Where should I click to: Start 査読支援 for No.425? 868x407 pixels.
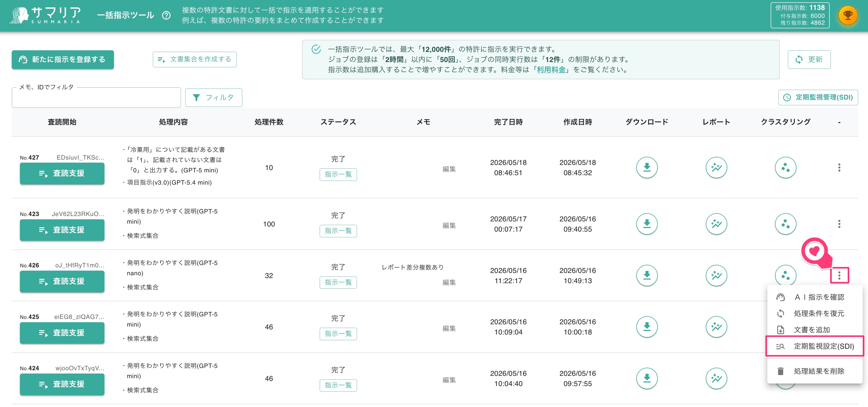(x=62, y=333)
